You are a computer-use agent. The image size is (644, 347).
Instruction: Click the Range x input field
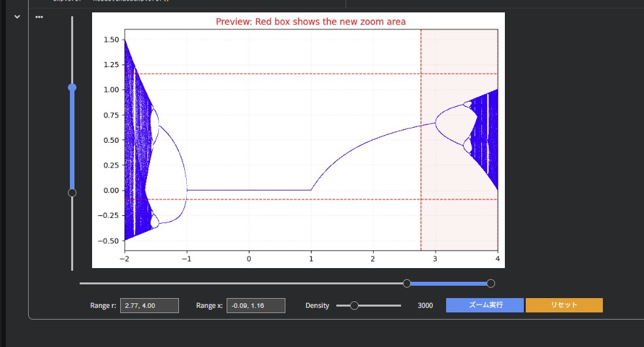click(x=256, y=305)
